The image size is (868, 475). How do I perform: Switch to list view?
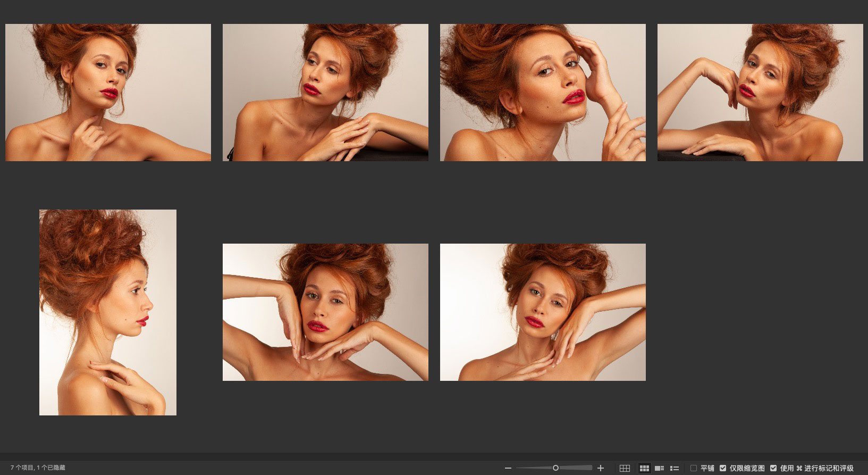pos(675,468)
